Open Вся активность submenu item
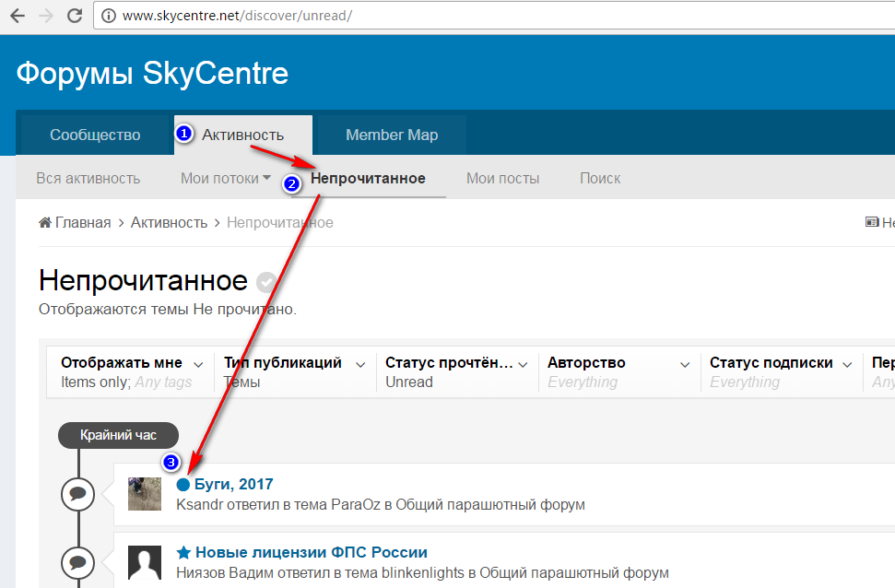This screenshot has width=895, height=588. click(x=88, y=178)
